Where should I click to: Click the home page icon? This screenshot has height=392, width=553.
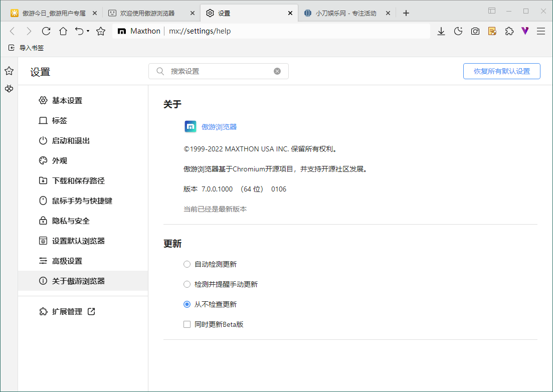(x=63, y=31)
